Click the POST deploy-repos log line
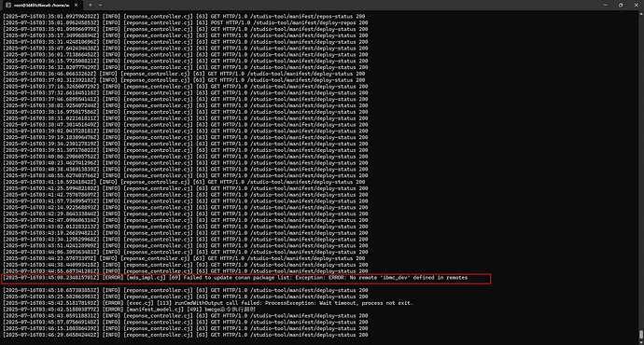The width and height of the screenshot is (644, 345). point(185,22)
